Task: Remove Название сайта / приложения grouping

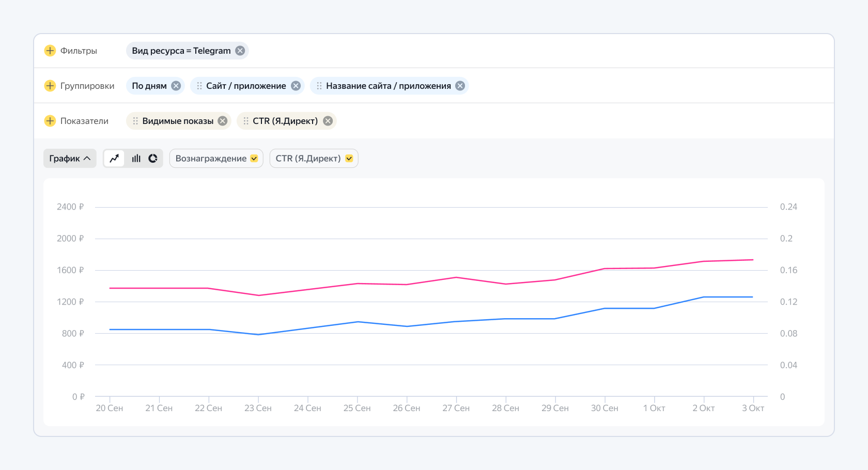Action: pyautogui.click(x=460, y=86)
